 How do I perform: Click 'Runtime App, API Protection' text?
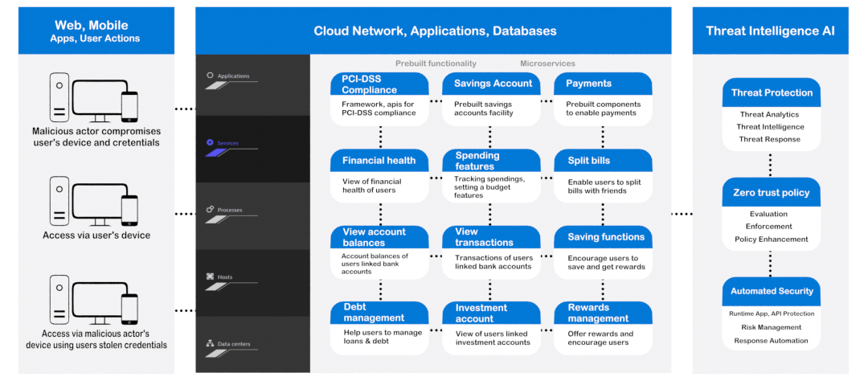coord(771,313)
